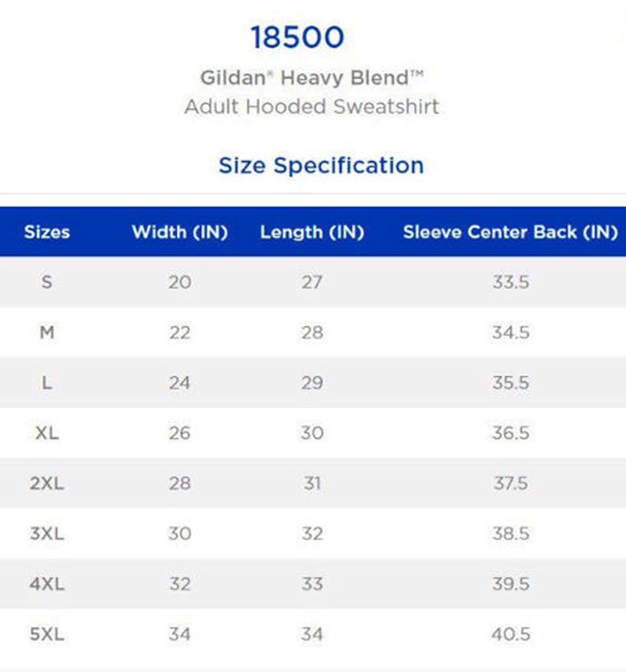Click the 5XL size row label
This screenshot has height=672, width=626.
47,634
